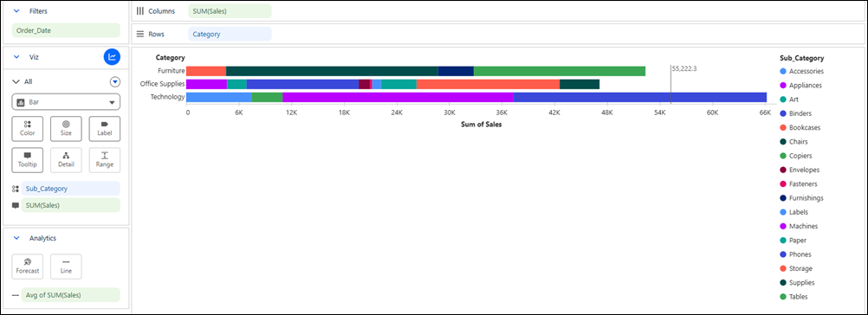Click the Fasteners legend entry

(x=798, y=184)
